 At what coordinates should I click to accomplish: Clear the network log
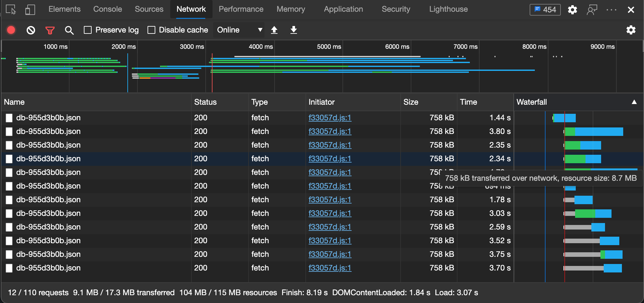(x=31, y=30)
